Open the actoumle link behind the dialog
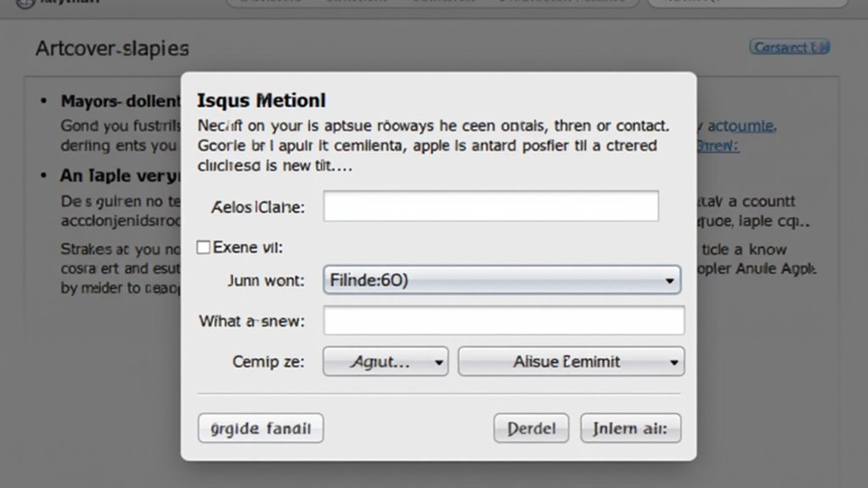This screenshot has height=488, width=868. pos(741,126)
